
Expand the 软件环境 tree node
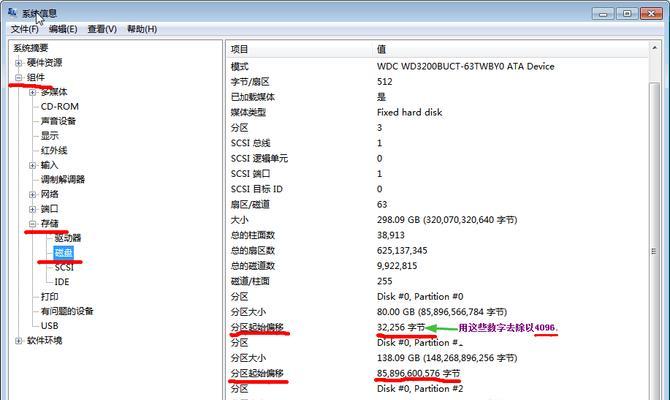click(x=18, y=341)
